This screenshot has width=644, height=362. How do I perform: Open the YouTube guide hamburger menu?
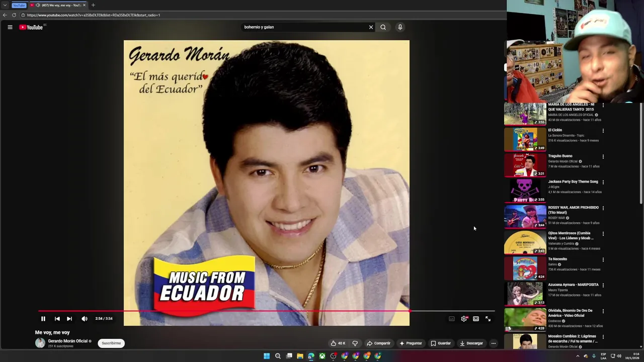(10, 27)
